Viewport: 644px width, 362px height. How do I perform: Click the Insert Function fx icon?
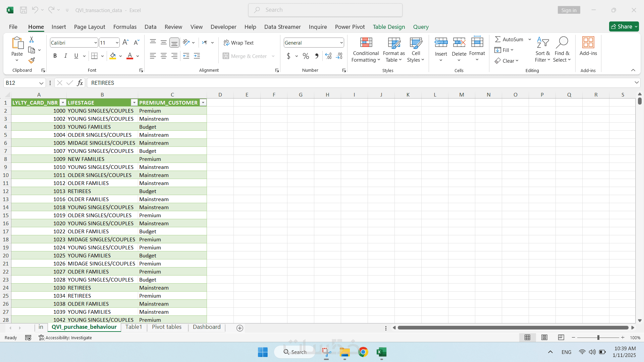[80, 83]
